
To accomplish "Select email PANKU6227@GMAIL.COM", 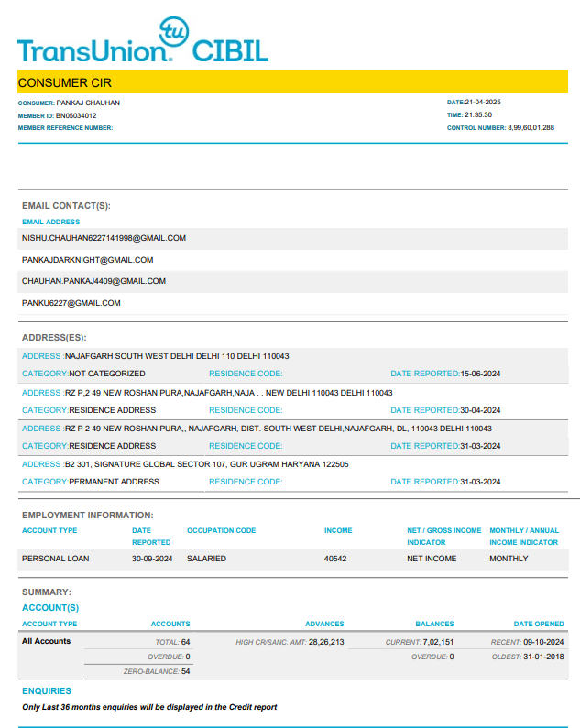I will pyautogui.click(x=71, y=303).
